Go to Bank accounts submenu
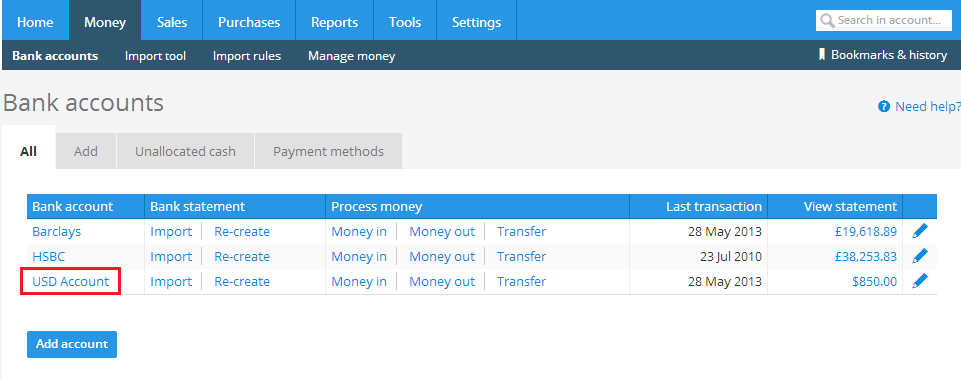Image resolution: width=961 pixels, height=379 pixels. (x=55, y=56)
